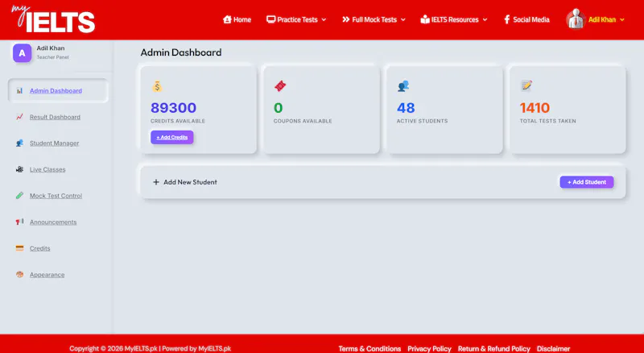Open Social Media in the top navigation
This screenshot has width=644, height=353.
tap(531, 19)
